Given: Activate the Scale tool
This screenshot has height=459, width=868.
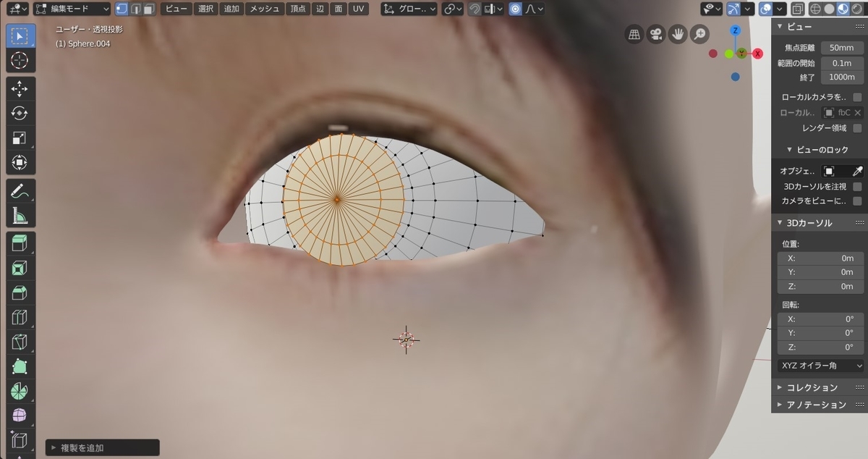Looking at the screenshot, I should coord(20,138).
